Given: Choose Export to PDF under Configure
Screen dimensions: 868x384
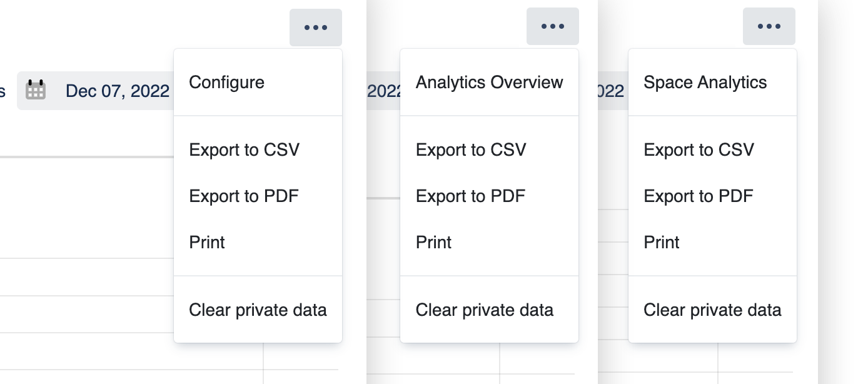Looking at the screenshot, I should [x=243, y=196].
